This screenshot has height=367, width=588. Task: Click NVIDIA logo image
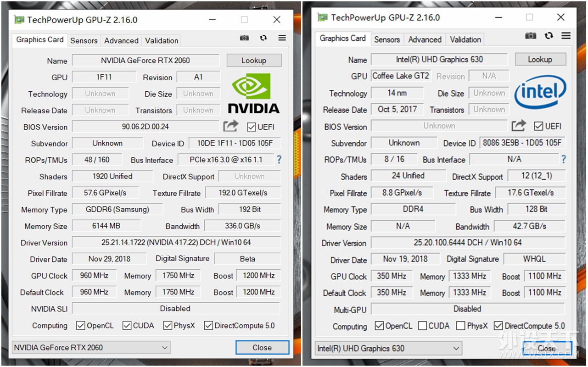[x=253, y=94]
